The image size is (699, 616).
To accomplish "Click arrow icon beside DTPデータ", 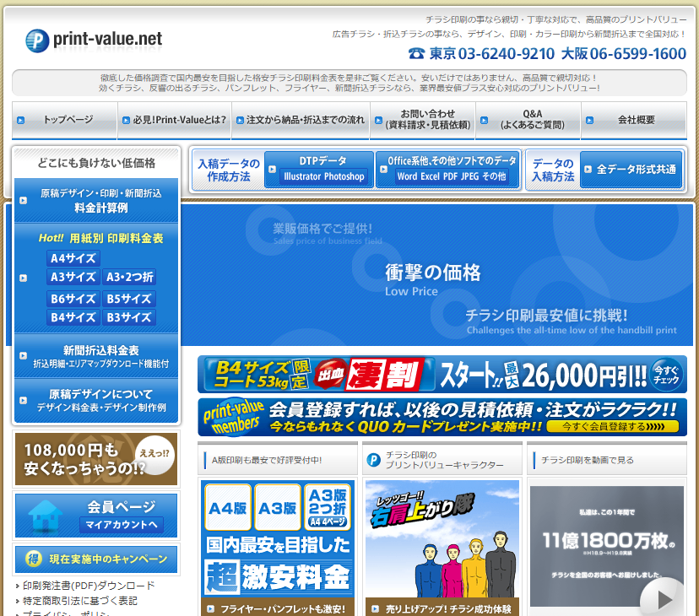I will pyautogui.click(x=272, y=170).
